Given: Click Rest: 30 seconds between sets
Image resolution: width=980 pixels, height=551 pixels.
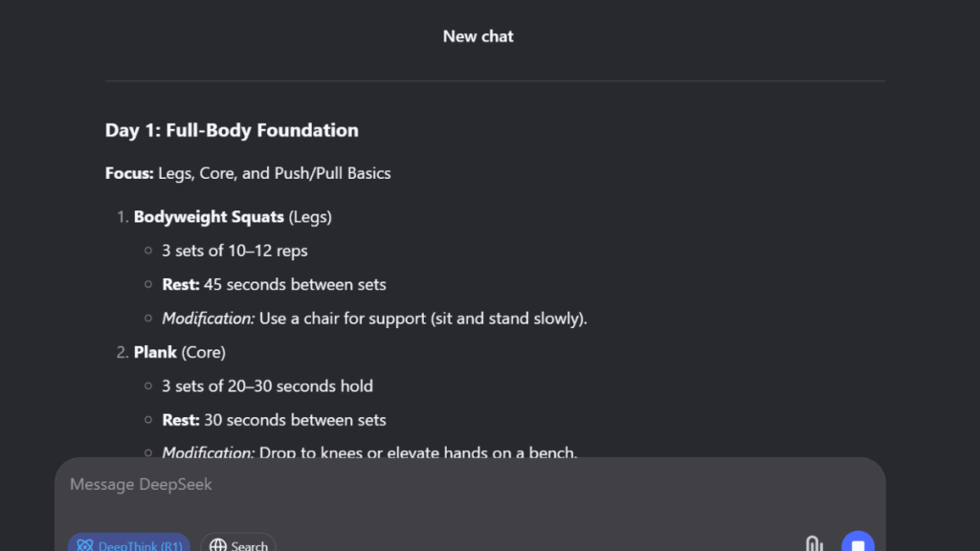Looking at the screenshot, I should (274, 420).
